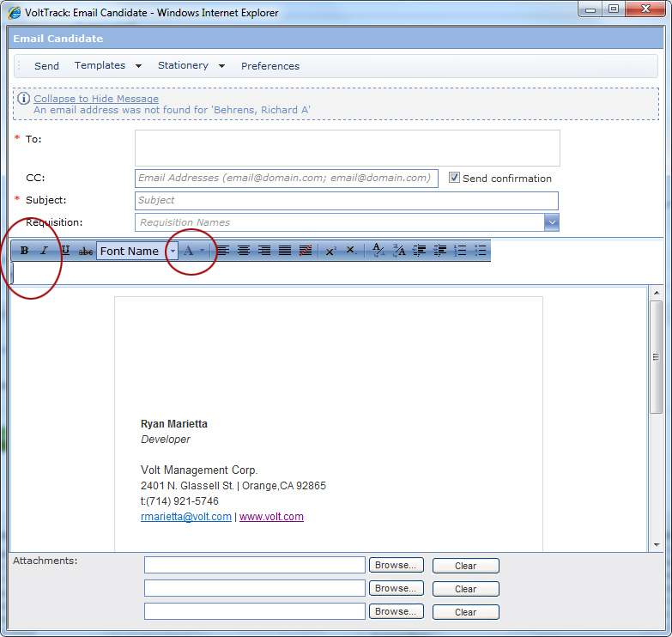Click Collapse to Hide Message link

[96, 99]
